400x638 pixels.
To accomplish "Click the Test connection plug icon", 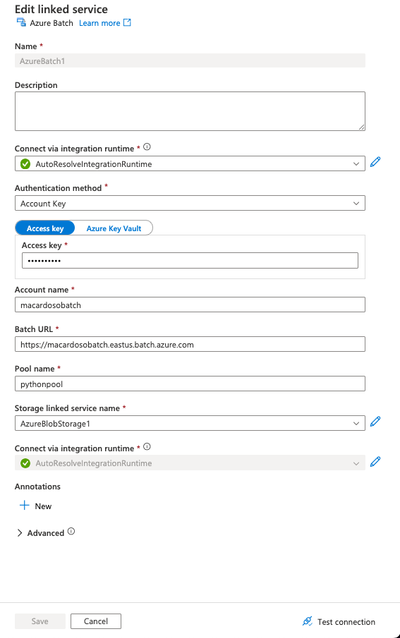I will [307, 621].
